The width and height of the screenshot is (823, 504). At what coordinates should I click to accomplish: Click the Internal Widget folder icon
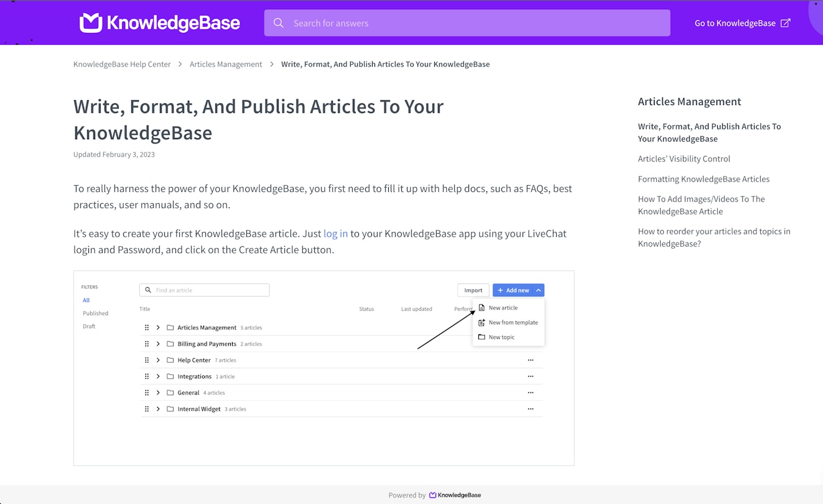point(170,409)
